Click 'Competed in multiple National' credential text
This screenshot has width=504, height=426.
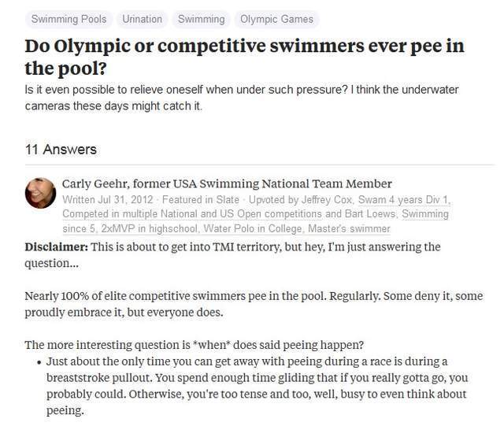point(192,214)
